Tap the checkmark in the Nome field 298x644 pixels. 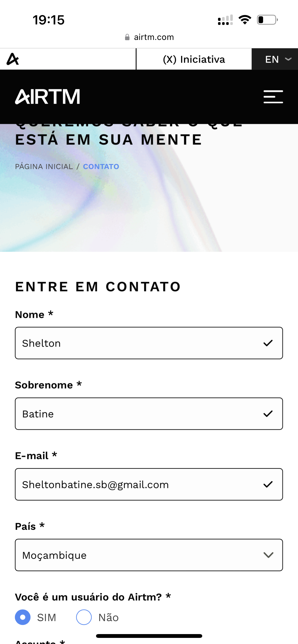pyautogui.click(x=268, y=343)
